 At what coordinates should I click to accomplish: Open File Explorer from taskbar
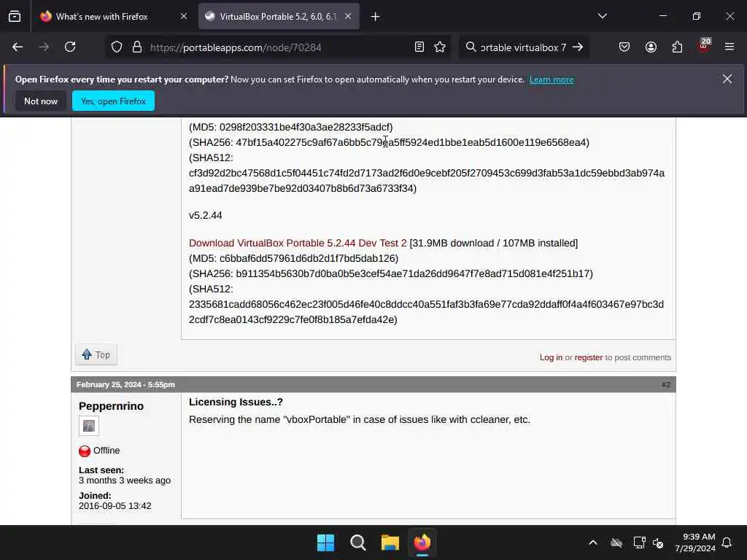coord(390,542)
